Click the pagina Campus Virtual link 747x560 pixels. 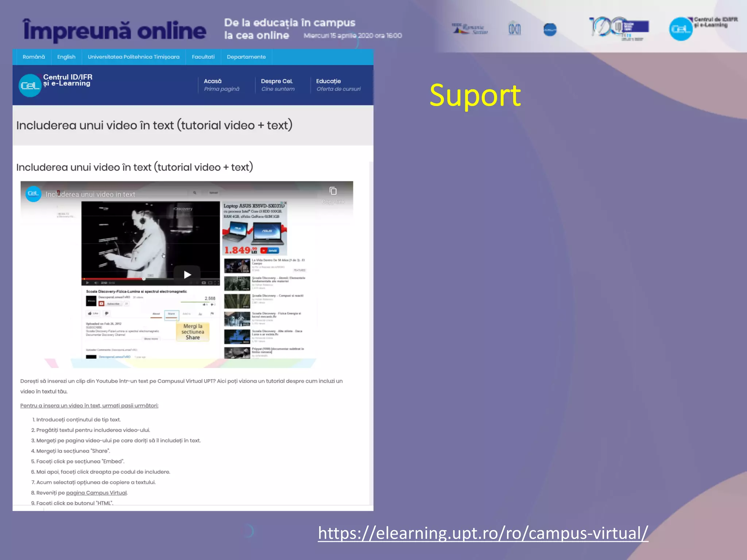97,493
